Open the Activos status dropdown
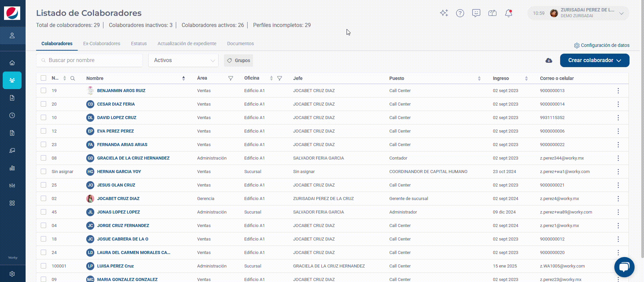644x282 pixels. 184,60
